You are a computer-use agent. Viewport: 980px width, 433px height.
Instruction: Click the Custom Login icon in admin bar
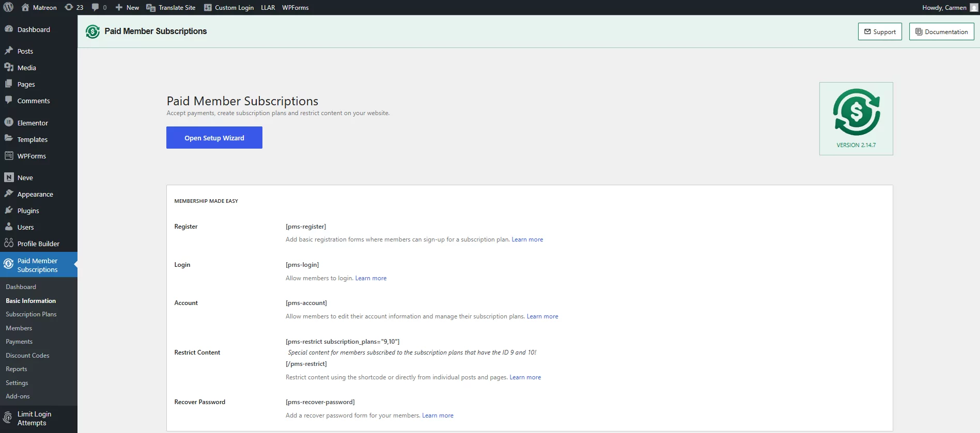pyautogui.click(x=208, y=7)
